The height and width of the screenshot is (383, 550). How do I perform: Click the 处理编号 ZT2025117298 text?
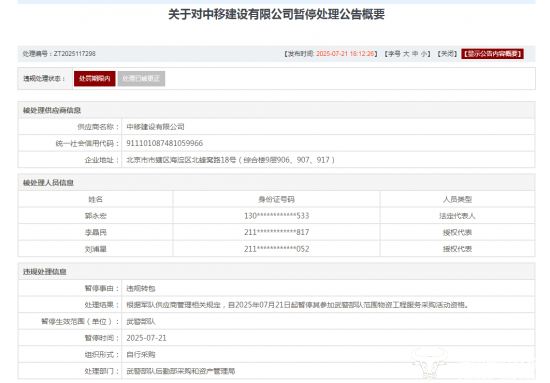pos(59,54)
